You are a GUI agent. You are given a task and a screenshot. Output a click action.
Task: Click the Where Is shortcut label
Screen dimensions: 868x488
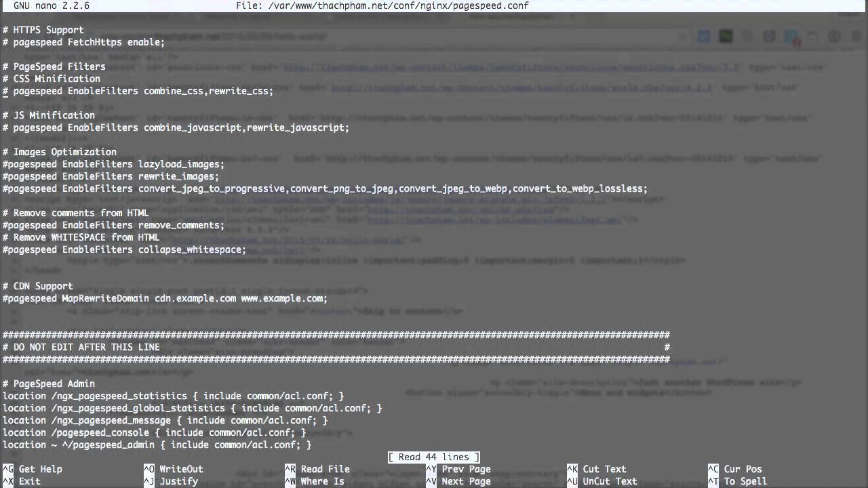coord(322,481)
